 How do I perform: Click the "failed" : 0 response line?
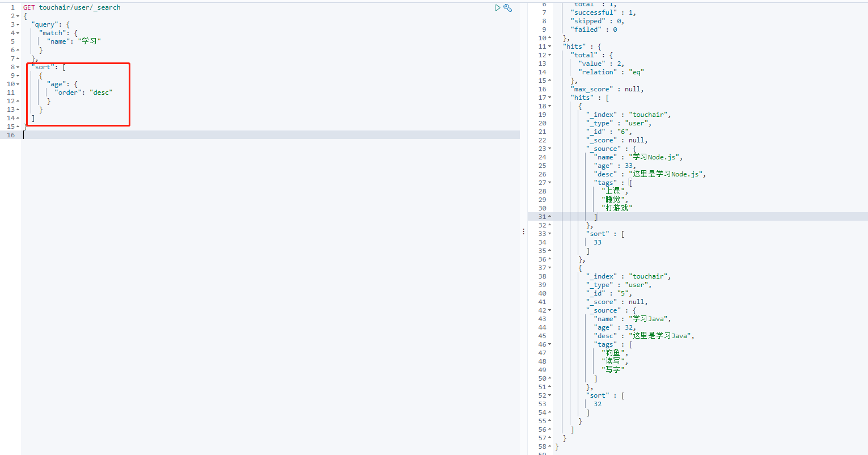594,30
